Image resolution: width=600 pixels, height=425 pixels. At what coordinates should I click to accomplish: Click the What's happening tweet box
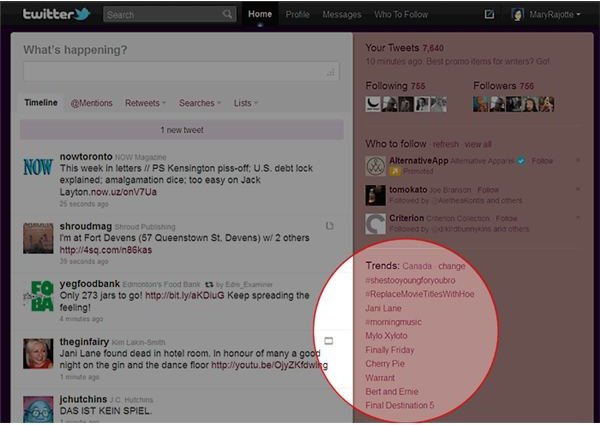(181, 72)
